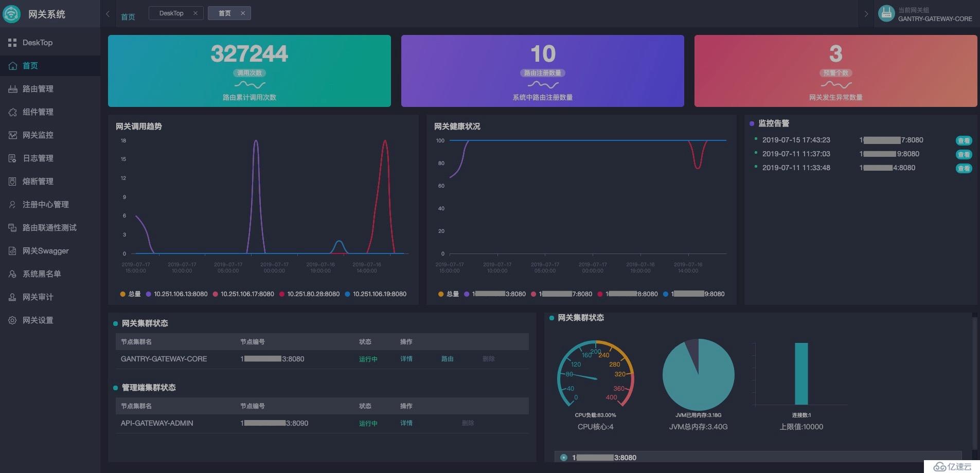
Task: Toggle 7:8080 legend in 网关健康状况 chart
Action: pyautogui.click(x=561, y=294)
